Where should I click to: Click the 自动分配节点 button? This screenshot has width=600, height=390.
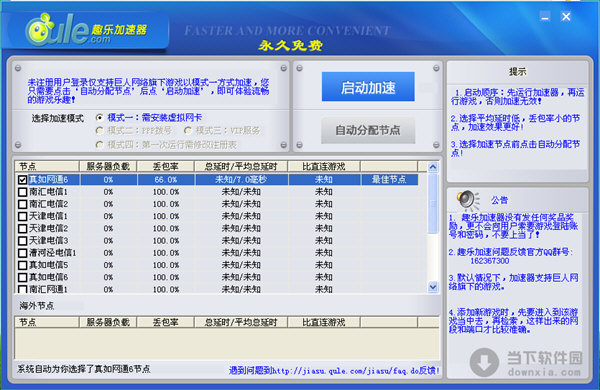(x=368, y=130)
